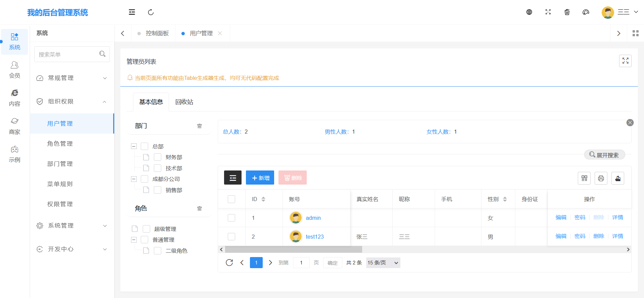Open the language globe icon
The image size is (644, 298).
pos(529,12)
